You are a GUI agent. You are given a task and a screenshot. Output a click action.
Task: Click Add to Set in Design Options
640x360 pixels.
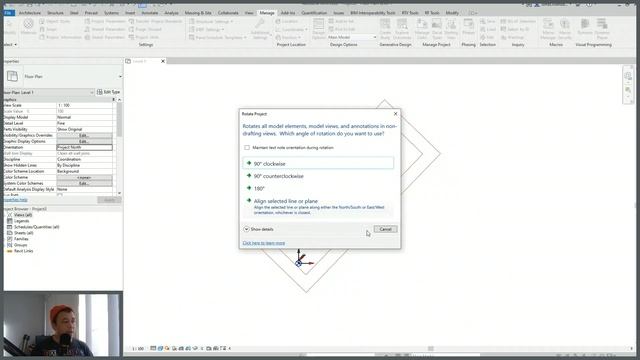tap(341, 21)
